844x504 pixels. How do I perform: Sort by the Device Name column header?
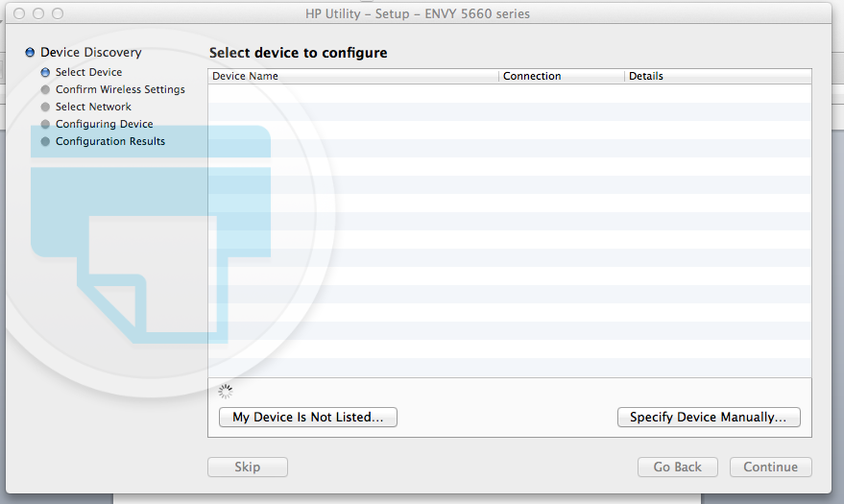[x=352, y=76]
